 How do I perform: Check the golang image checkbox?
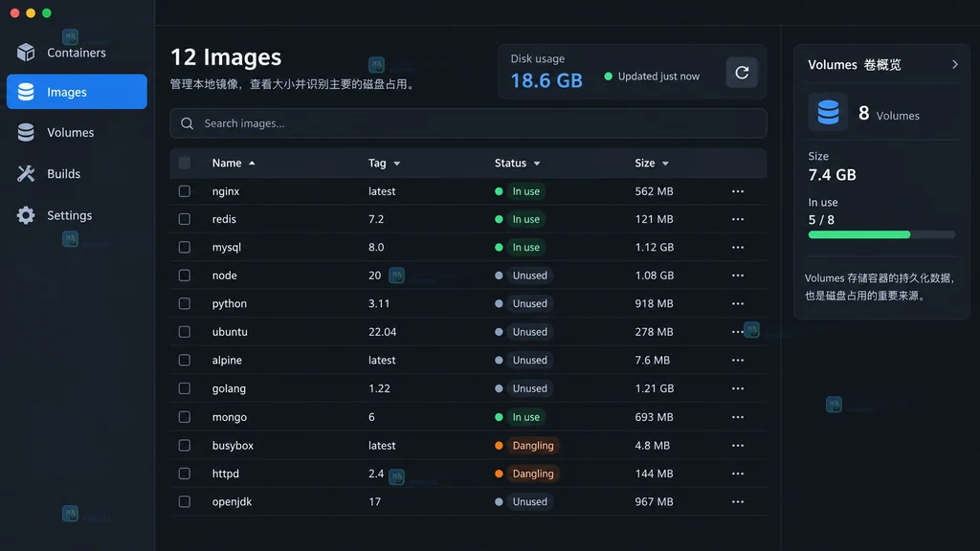[185, 388]
